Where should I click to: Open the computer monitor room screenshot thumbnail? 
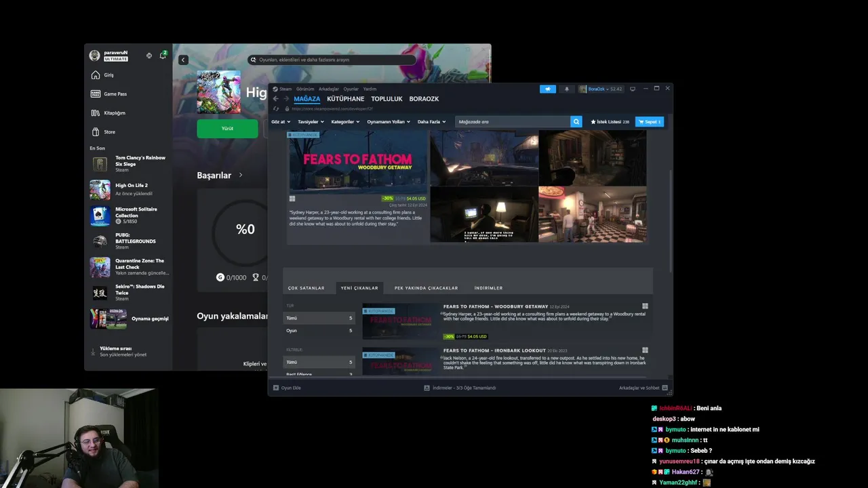(484, 214)
